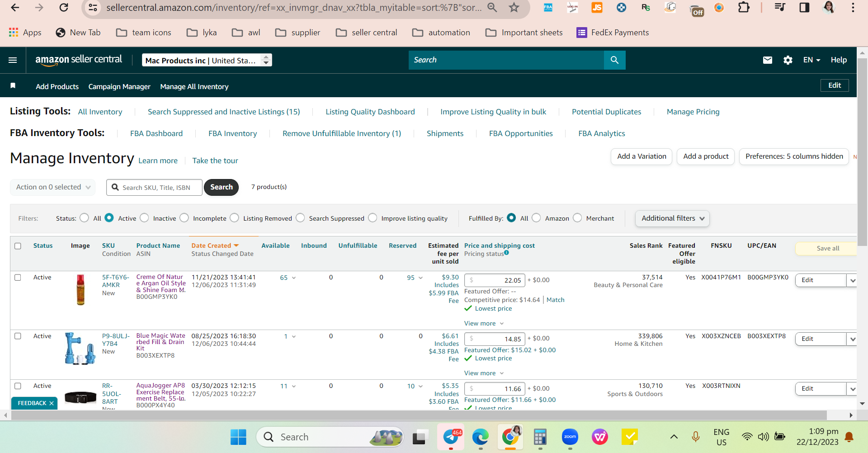
Task: Expand View more under the 14.85 price
Action: coord(484,373)
